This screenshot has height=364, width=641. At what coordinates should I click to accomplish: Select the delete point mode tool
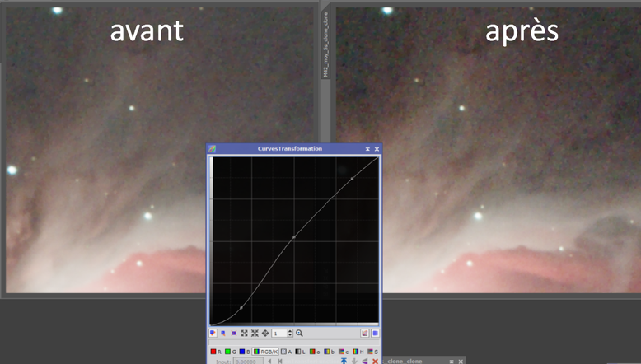(x=234, y=333)
